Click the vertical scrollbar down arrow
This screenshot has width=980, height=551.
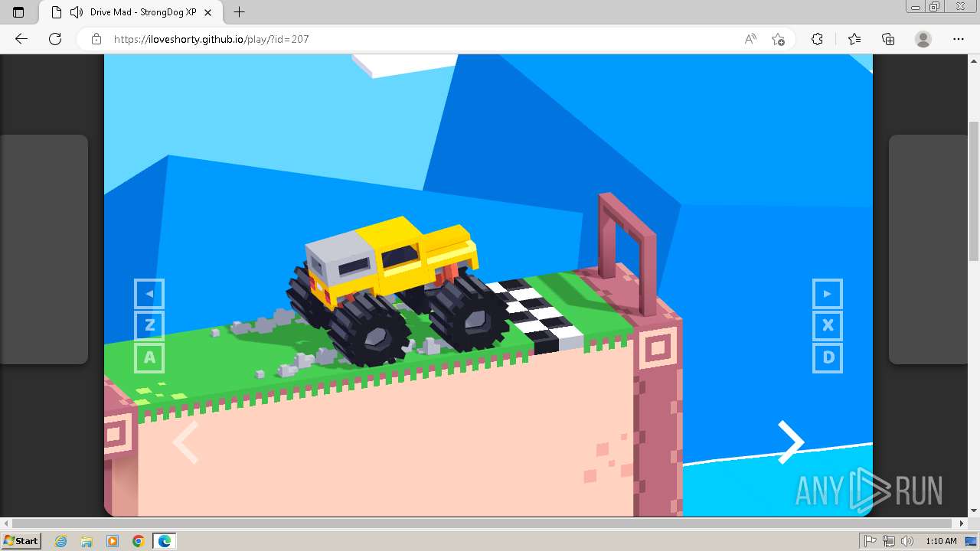click(974, 510)
